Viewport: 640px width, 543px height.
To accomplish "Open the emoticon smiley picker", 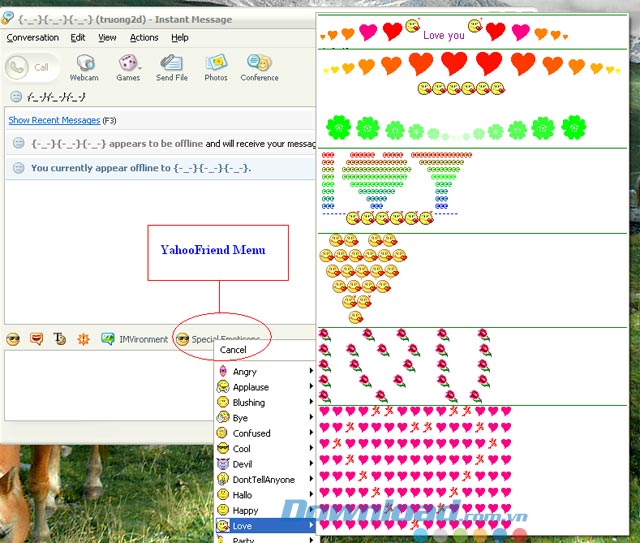I will point(13,339).
